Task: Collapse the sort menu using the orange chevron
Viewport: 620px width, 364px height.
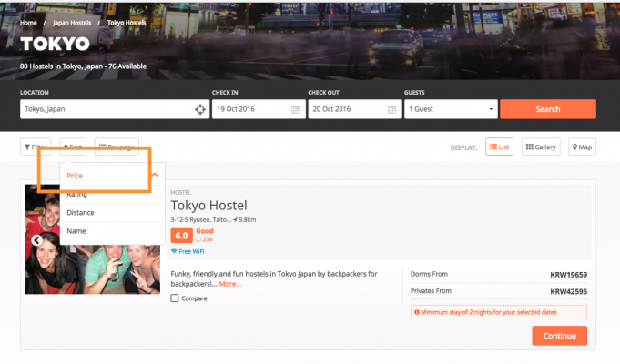Action: 155,174
